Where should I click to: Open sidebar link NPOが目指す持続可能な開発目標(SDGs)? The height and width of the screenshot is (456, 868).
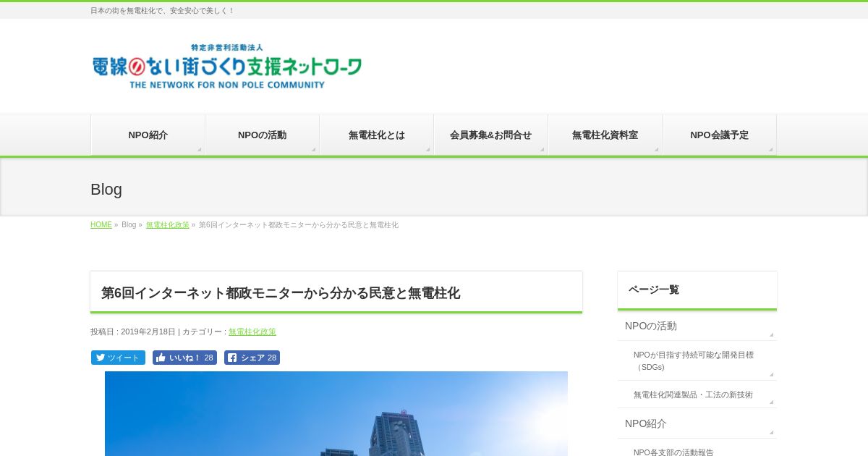[x=697, y=360]
